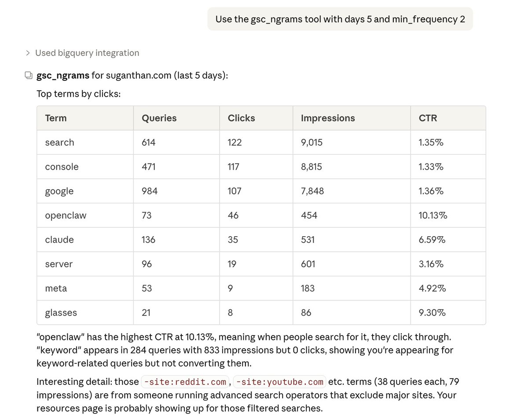Select the "search" term cell

point(60,142)
